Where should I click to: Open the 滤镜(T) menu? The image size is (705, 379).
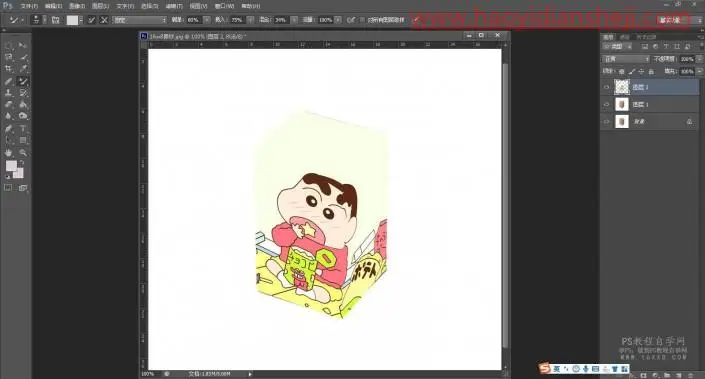[x=174, y=6]
